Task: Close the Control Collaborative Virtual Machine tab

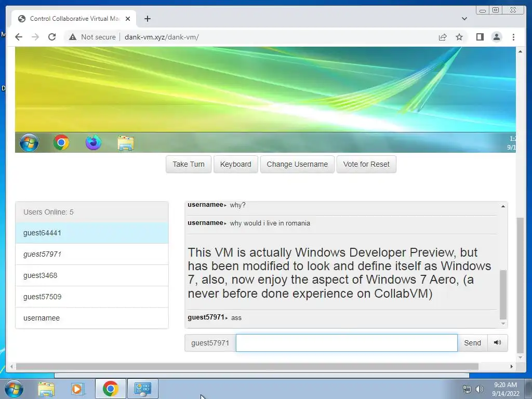Action: pos(128,19)
